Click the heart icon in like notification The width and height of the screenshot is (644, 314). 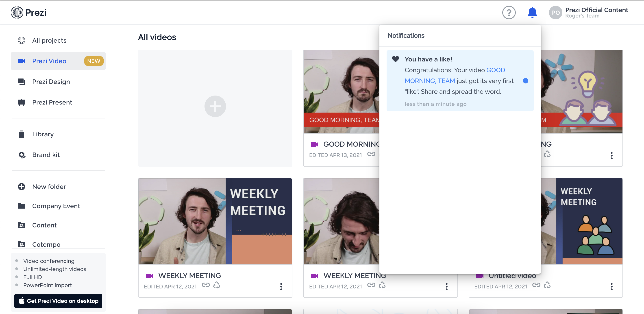[395, 59]
